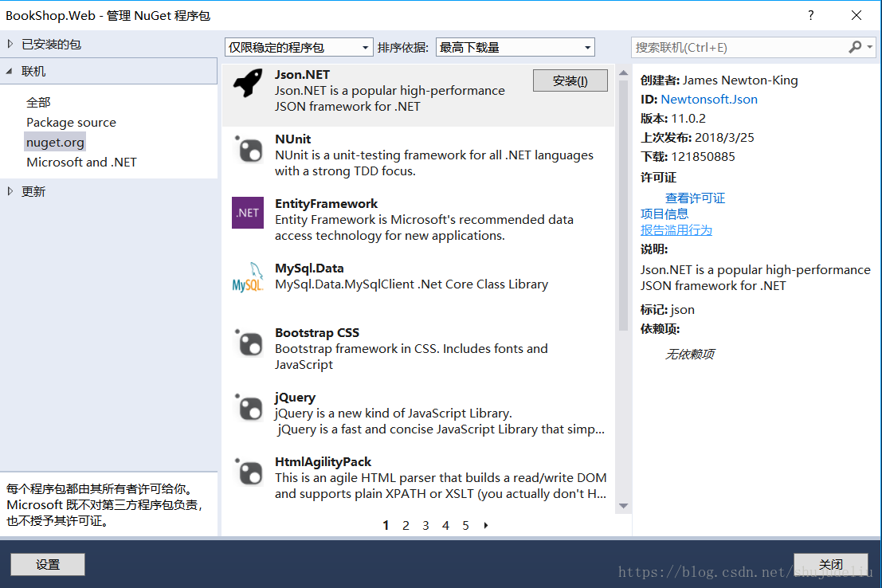Screen dimensions: 882x588
Task: Open the 查看许可证 link
Action: coord(696,198)
